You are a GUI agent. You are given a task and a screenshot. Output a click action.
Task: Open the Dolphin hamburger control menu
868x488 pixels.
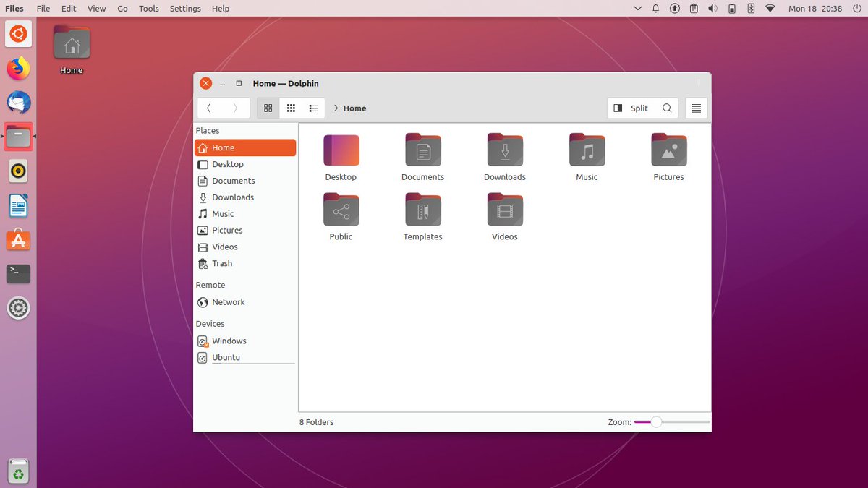696,108
